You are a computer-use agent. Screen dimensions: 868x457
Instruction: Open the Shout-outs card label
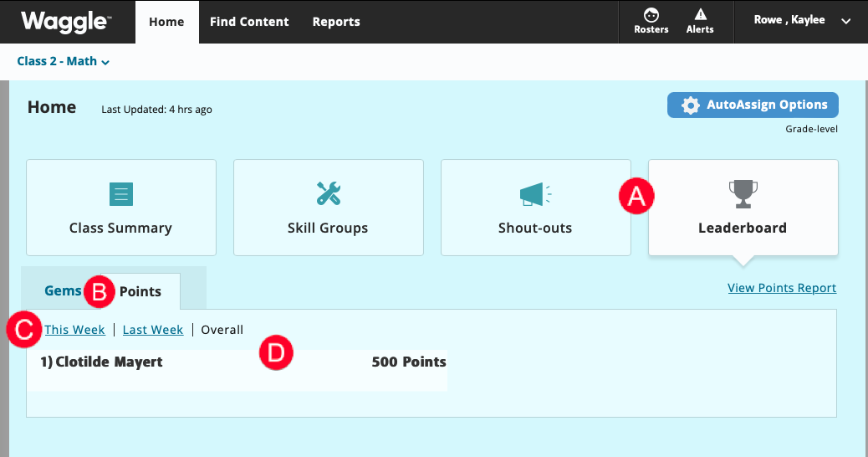coord(535,228)
